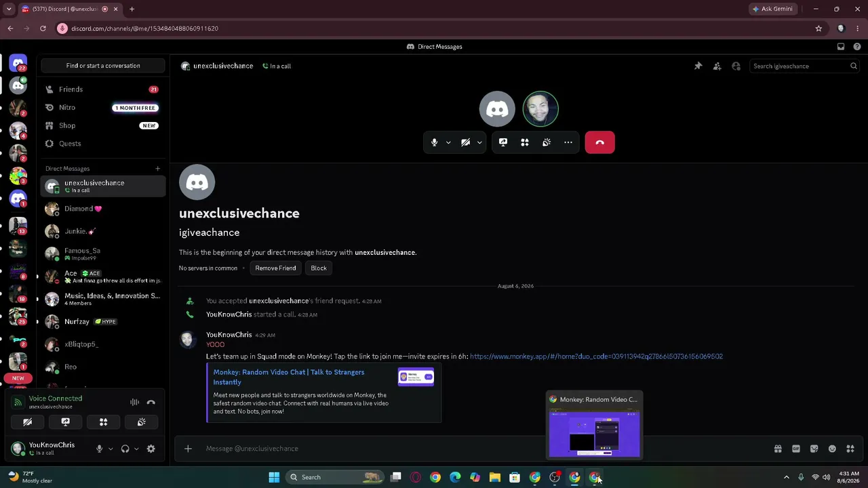The width and height of the screenshot is (868, 488).
Task: Open the Inbox icon in the title bar
Action: [x=841, y=47]
